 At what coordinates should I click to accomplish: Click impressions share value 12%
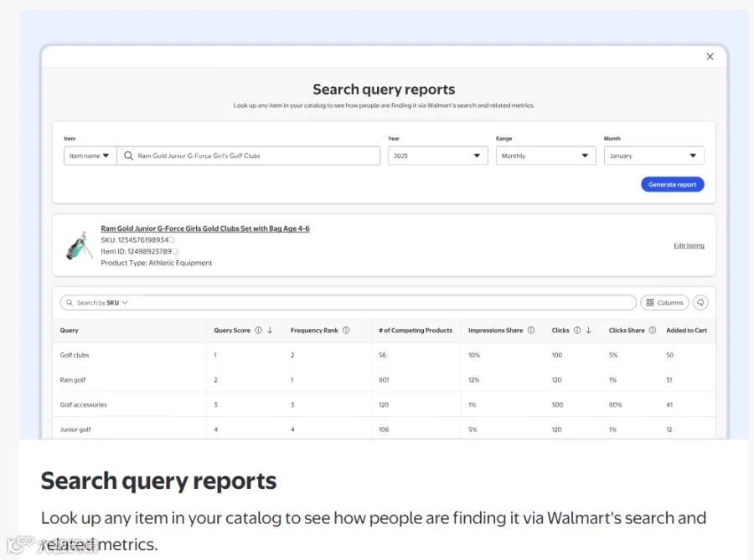coord(473,380)
